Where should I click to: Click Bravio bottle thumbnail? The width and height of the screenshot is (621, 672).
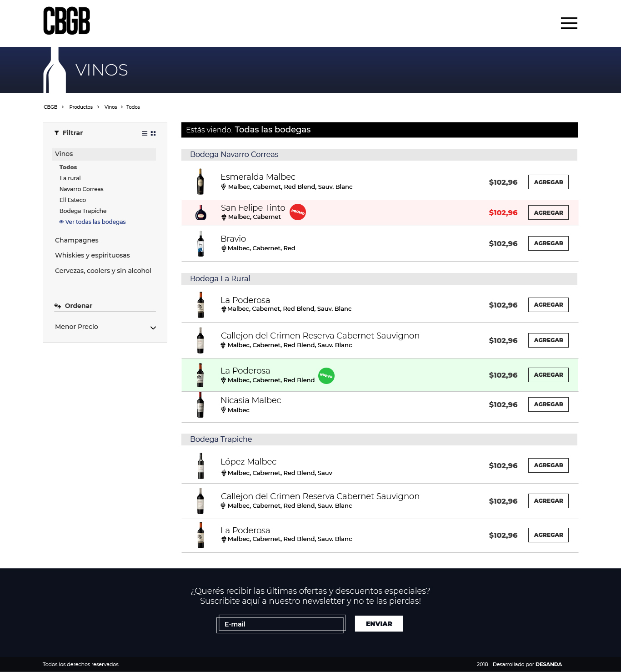(x=200, y=243)
